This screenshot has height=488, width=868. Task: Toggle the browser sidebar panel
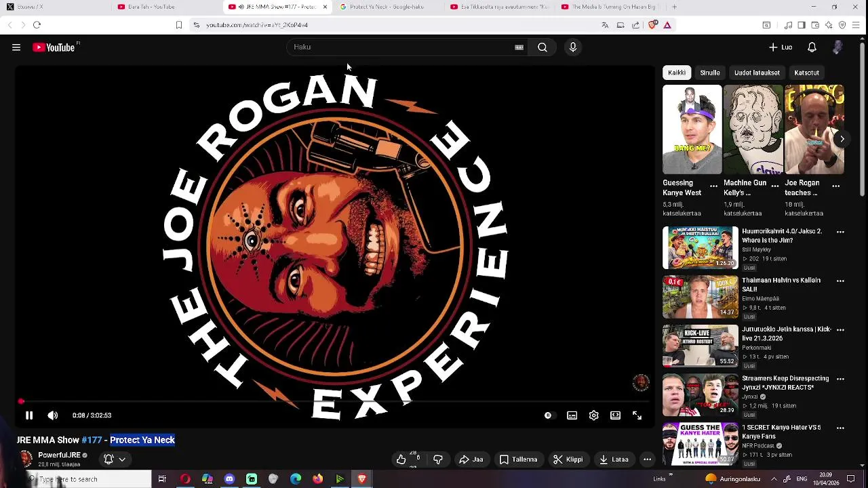tap(801, 25)
